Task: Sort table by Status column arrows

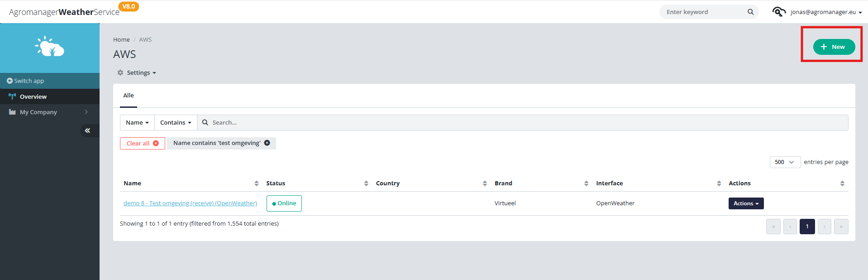Action: tap(366, 183)
